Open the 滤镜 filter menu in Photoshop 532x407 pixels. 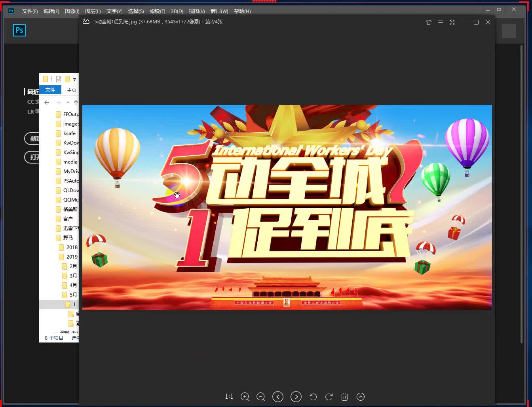point(157,11)
